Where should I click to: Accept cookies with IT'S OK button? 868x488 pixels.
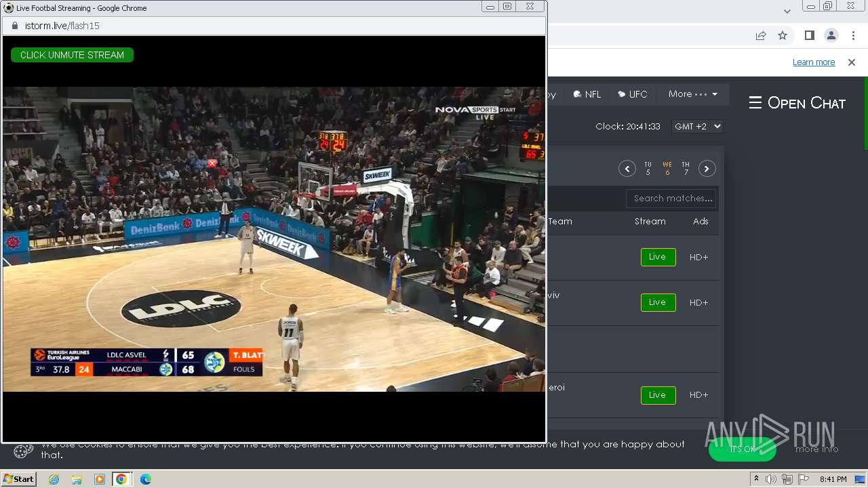click(x=743, y=449)
